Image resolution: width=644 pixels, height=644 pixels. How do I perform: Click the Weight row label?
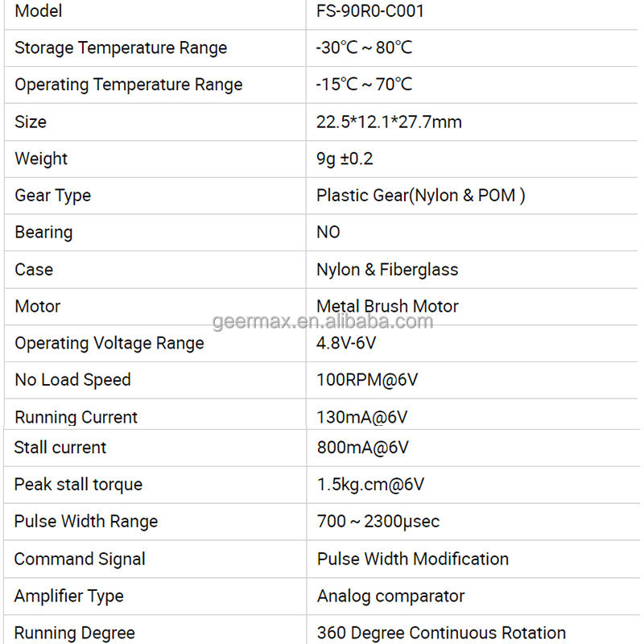(41, 159)
